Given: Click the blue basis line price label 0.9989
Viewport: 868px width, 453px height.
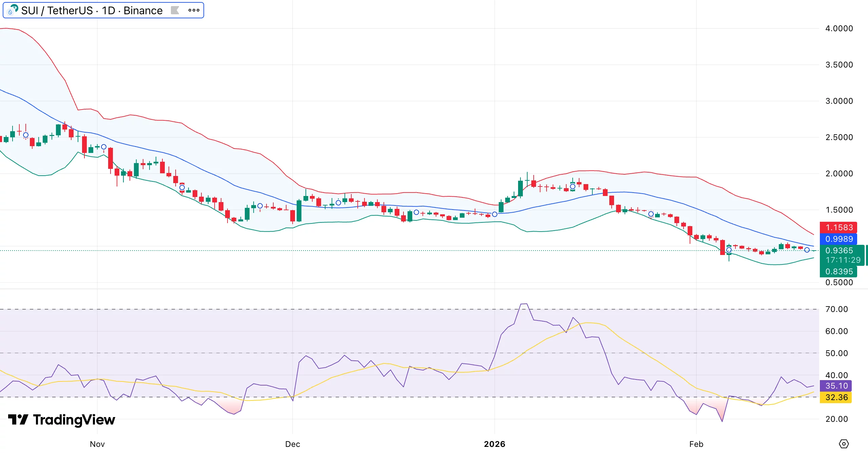Looking at the screenshot, I should tap(840, 239).
